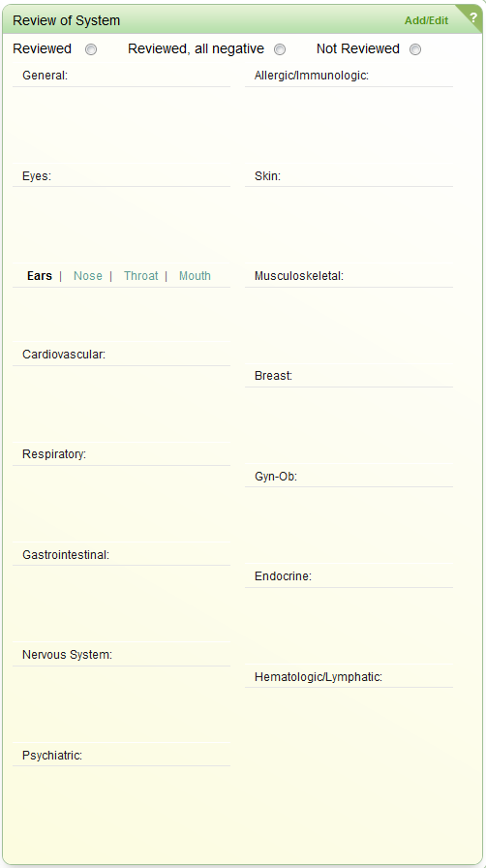Choose Reviewed, all negative option
The height and width of the screenshot is (868, 486).
280,49
